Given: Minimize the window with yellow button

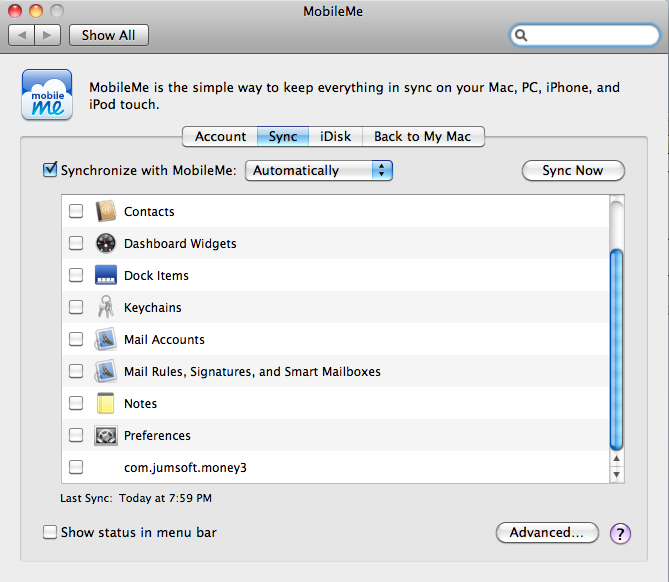Looking at the screenshot, I should point(36,11).
